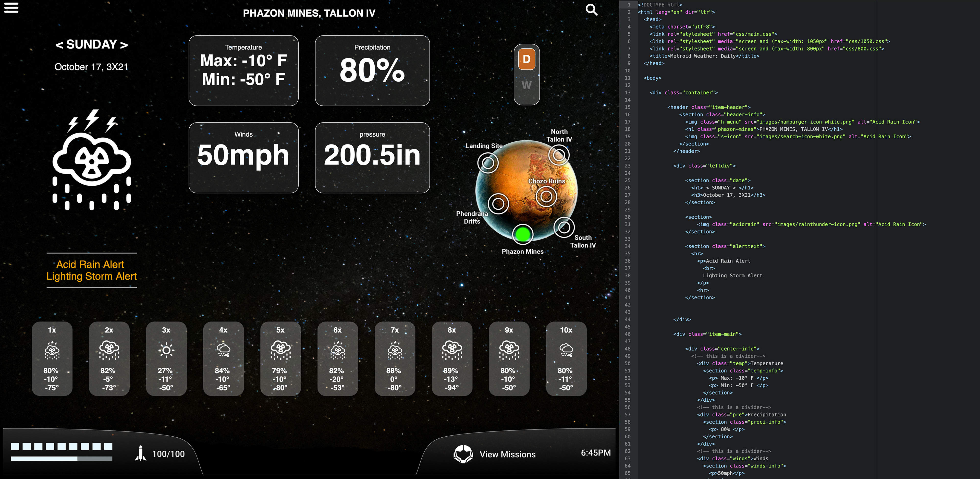Select Landing Site marker on planet
980x479 pixels.
pyautogui.click(x=488, y=163)
